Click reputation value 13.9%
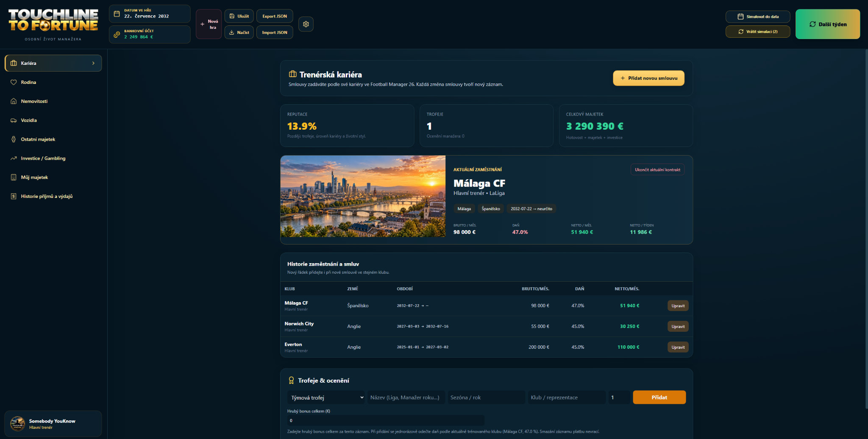This screenshot has height=439, width=868. click(x=302, y=126)
